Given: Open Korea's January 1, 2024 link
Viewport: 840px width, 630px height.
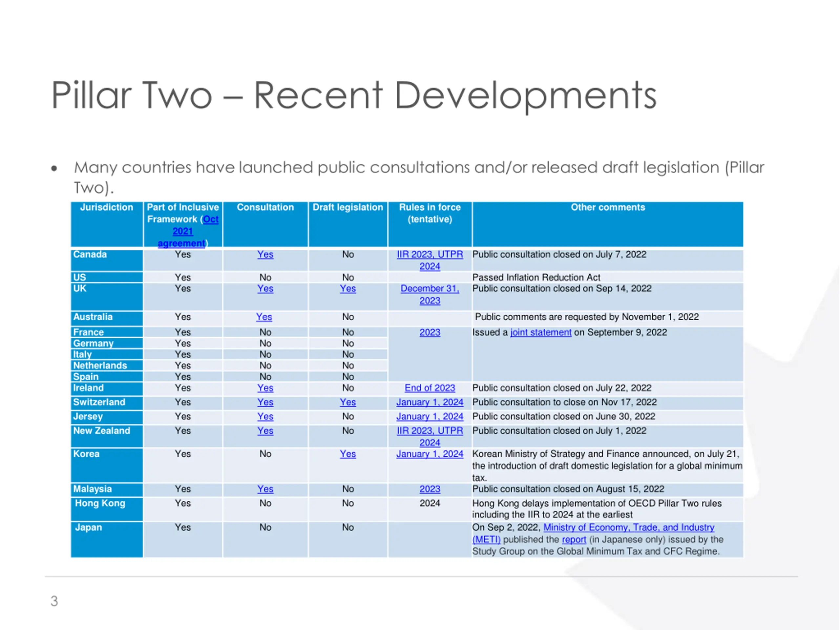Looking at the screenshot, I should click(430, 454).
